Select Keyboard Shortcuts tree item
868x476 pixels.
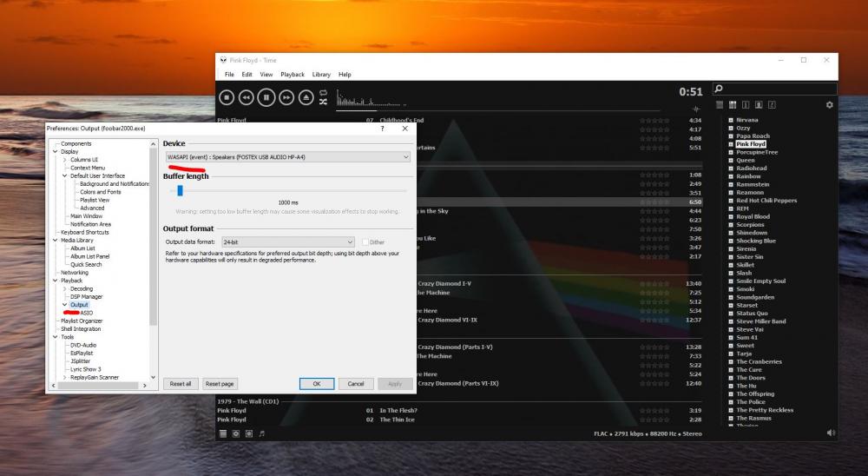coord(85,232)
